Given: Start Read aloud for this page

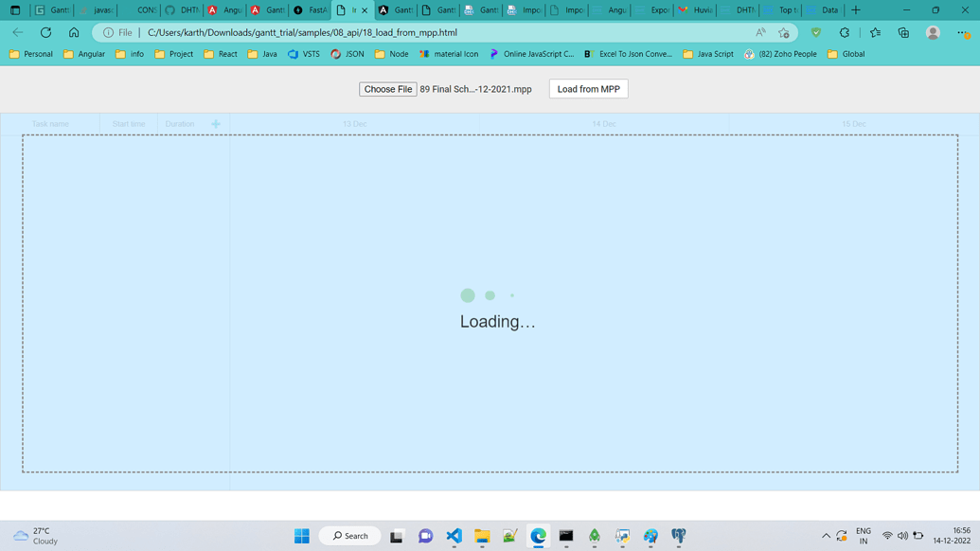Looking at the screenshot, I should pos(761,31).
